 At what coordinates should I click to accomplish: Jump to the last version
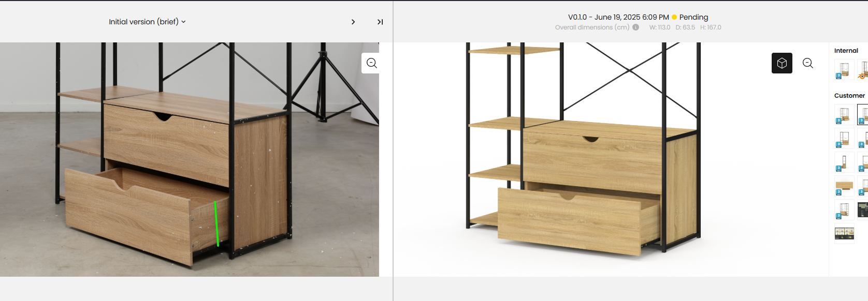click(380, 22)
